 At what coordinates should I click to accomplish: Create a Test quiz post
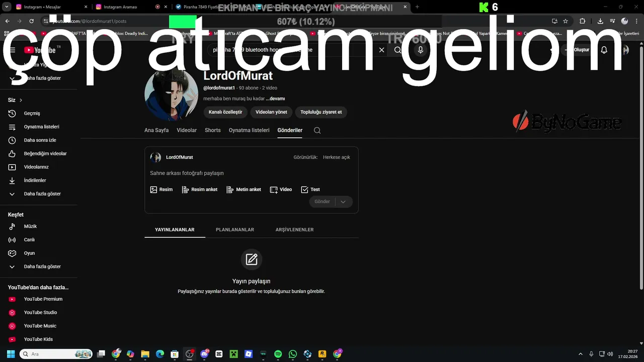point(310,190)
